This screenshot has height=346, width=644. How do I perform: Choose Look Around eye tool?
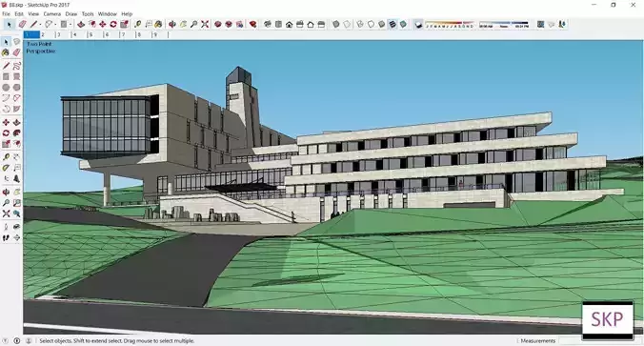pyautogui.click(x=16, y=227)
